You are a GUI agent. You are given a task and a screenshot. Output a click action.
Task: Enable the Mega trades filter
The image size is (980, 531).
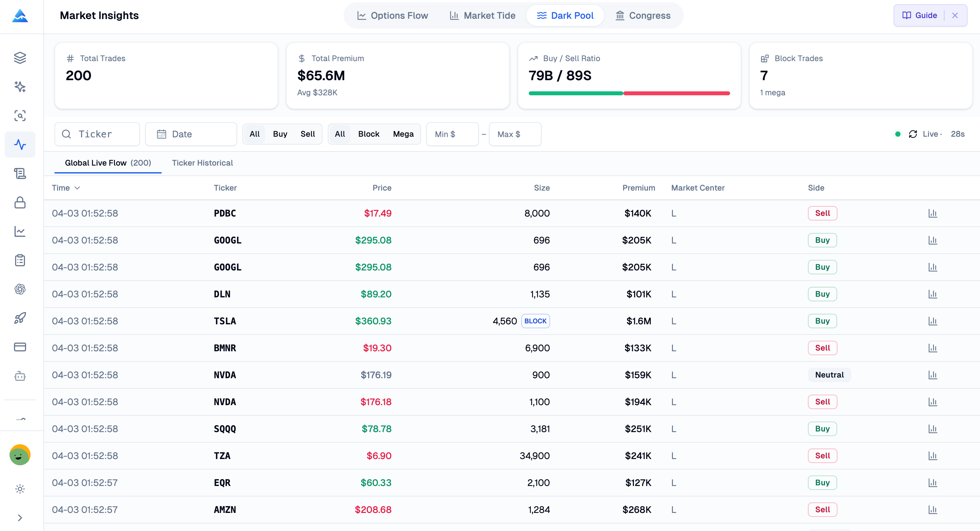(403, 134)
